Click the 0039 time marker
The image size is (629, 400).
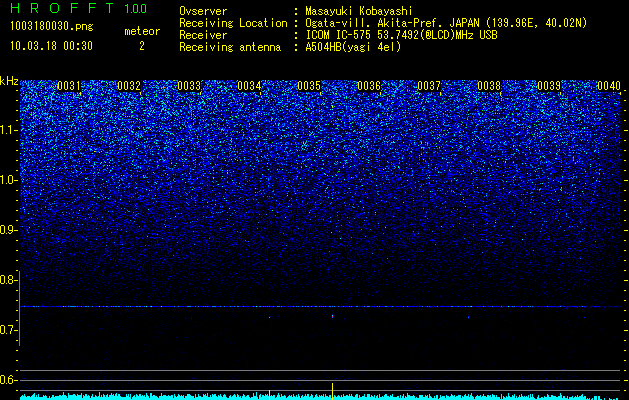[549, 86]
